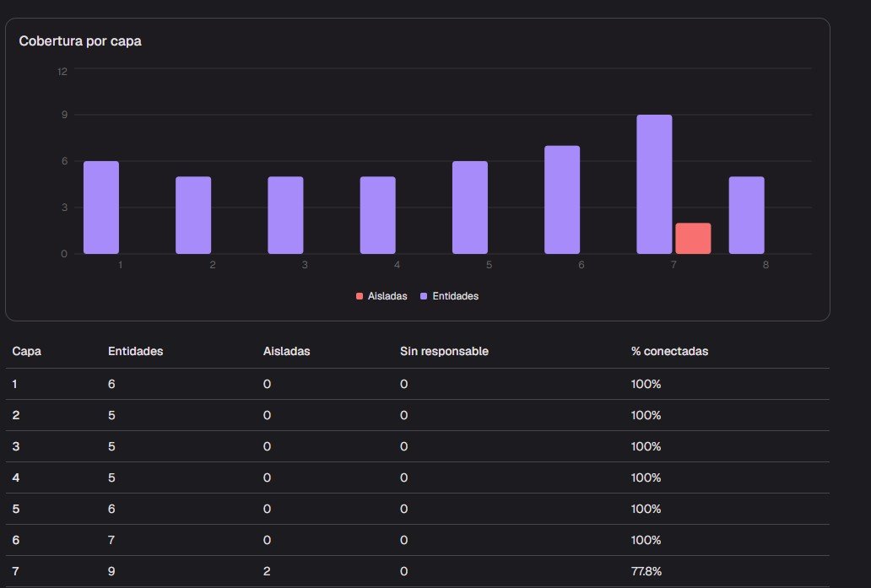871x588 pixels.
Task: Select the purple Entidades bar for layer 7
Action: pos(654,185)
